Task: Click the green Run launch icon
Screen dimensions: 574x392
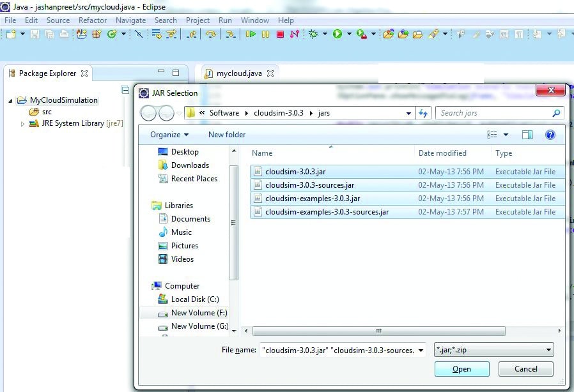Action: pos(337,34)
